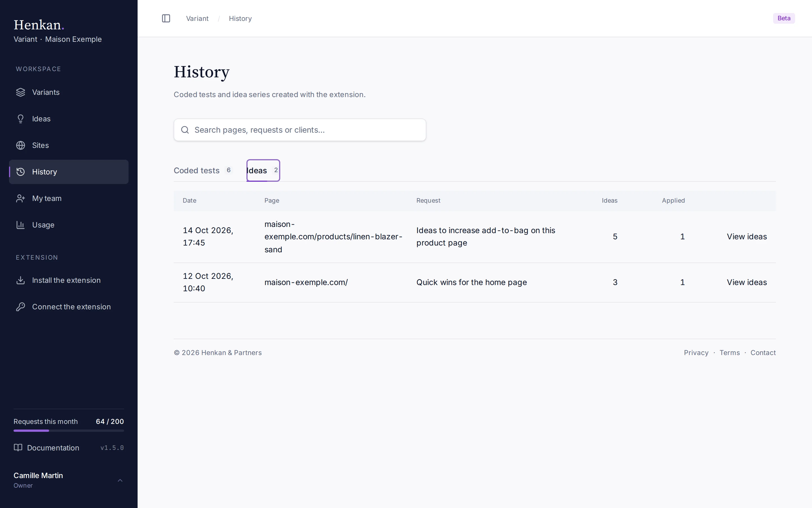Open the Usage sidebar item
The width and height of the screenshot is (812, 508).
69,225
